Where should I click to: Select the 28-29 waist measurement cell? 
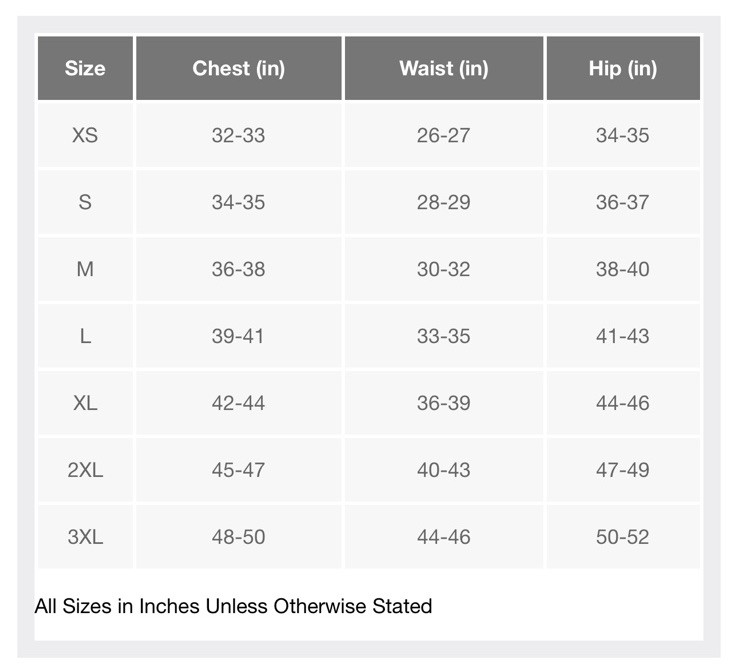click(443, 202)
